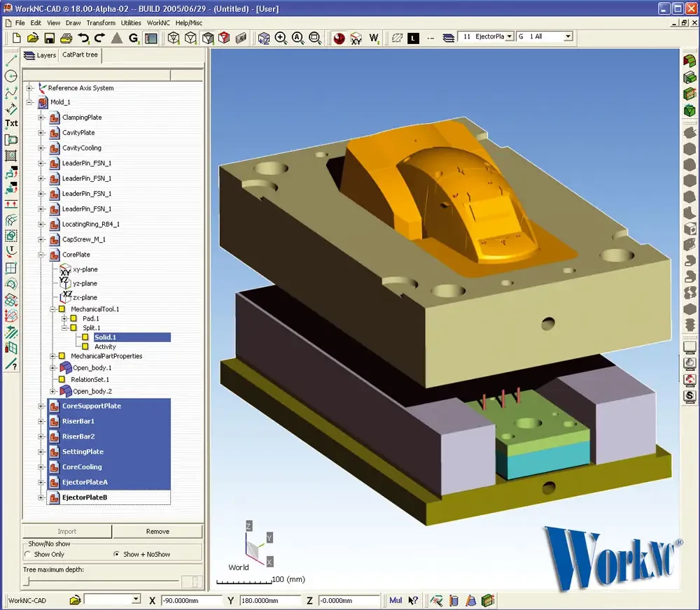Screen dimensions: 700x610
Task: Expand the CoreSupportPlate node
Action: coord(41,406)
